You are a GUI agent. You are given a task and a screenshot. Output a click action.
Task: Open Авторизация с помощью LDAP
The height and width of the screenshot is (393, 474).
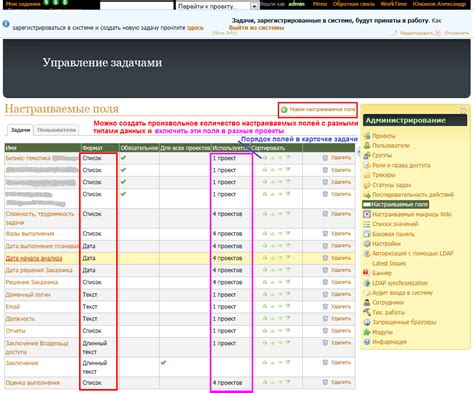click(412, 253)
